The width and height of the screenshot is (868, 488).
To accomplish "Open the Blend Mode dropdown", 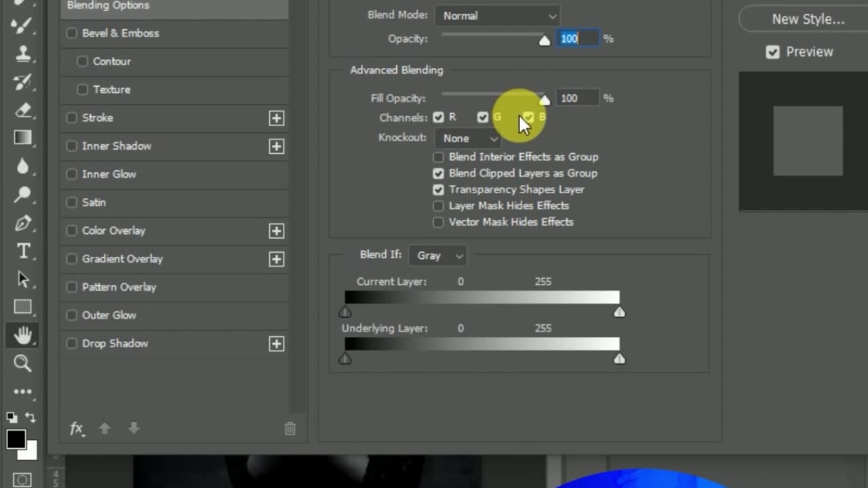I will pos(498,16).
